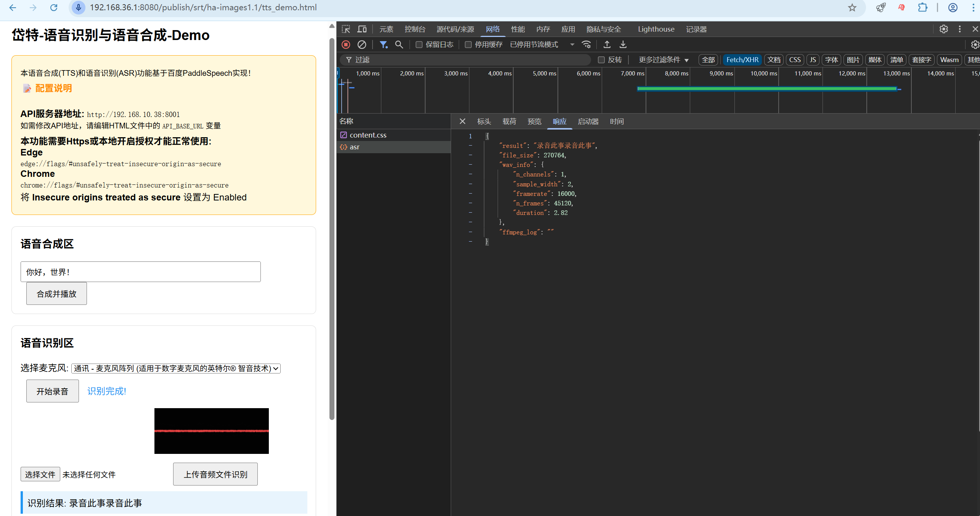Viewport: 980px width, 516px height.
Task: Click the network conditions wifi icon
Action: pos(586,45)
